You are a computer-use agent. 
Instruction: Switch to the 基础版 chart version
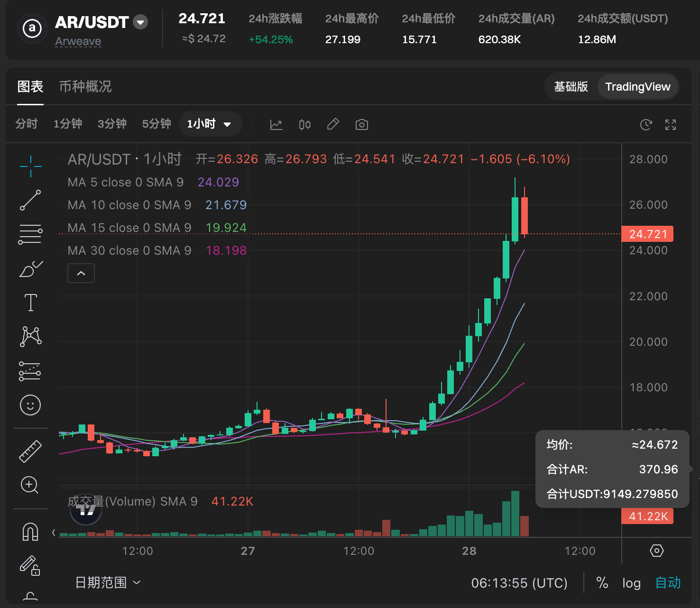click(x=571, y=87)
